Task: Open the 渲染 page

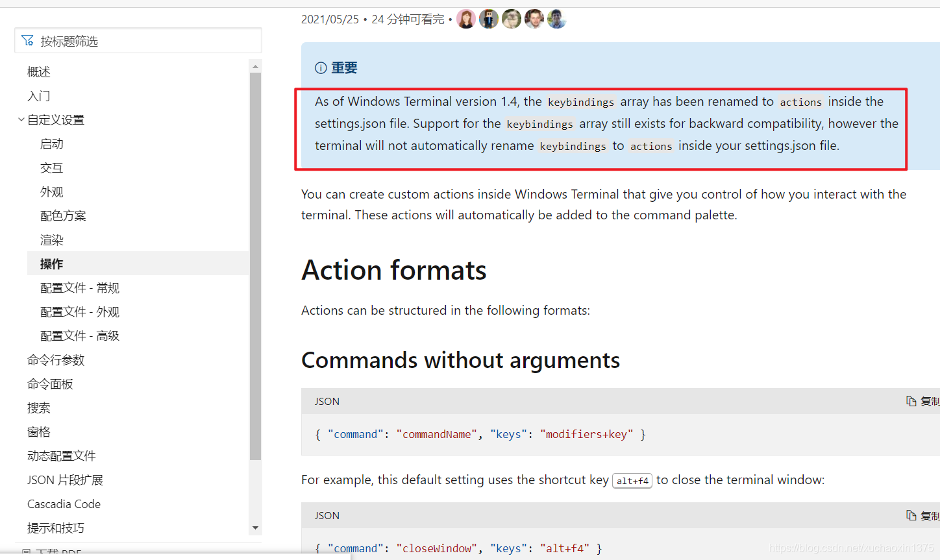Action: [x=52, y=239]
